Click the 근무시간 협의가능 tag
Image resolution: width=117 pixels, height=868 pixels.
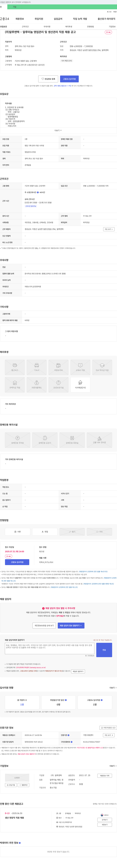(31, 206)
